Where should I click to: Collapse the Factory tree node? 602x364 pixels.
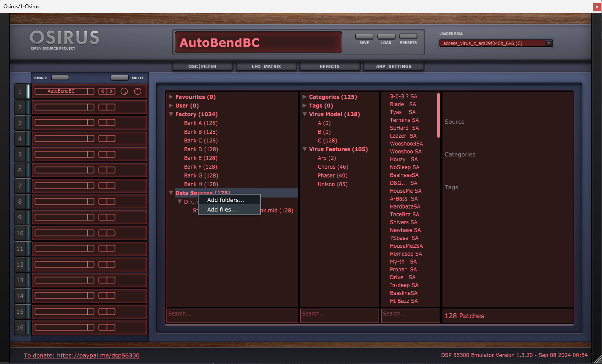point(171,114)
